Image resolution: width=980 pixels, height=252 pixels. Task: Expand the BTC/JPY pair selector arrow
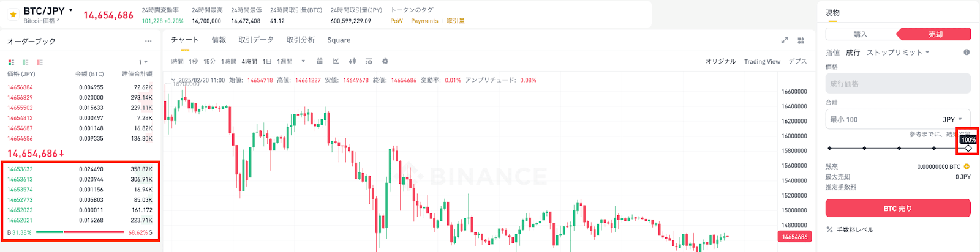tap(71, 10)
